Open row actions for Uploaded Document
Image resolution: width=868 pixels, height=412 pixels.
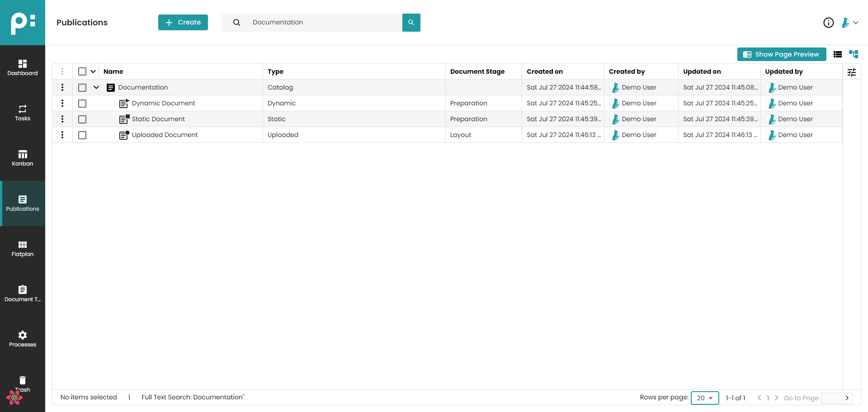point(62,135)
